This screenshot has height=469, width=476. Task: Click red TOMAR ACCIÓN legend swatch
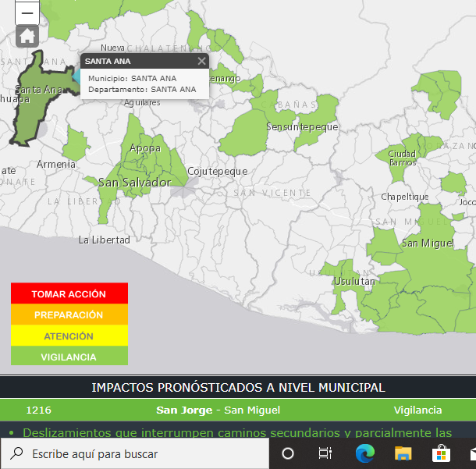click(x=69, y=294)
